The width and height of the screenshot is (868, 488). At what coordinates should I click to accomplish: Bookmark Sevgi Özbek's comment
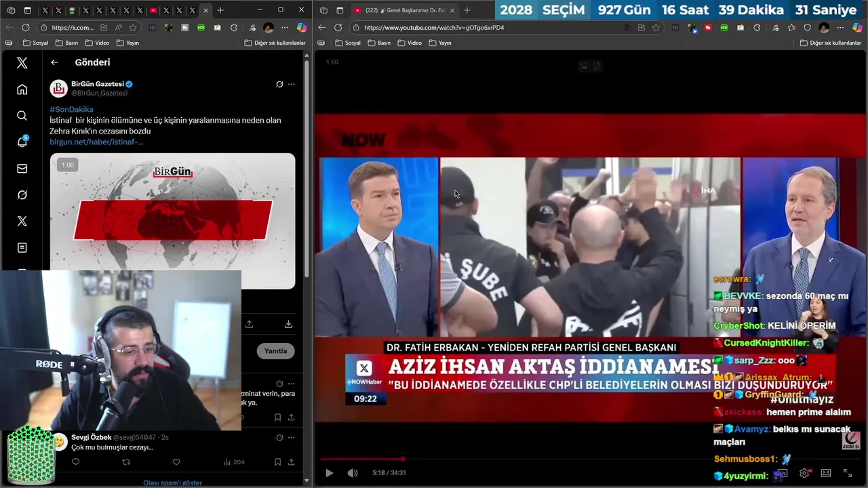(277, 462)
